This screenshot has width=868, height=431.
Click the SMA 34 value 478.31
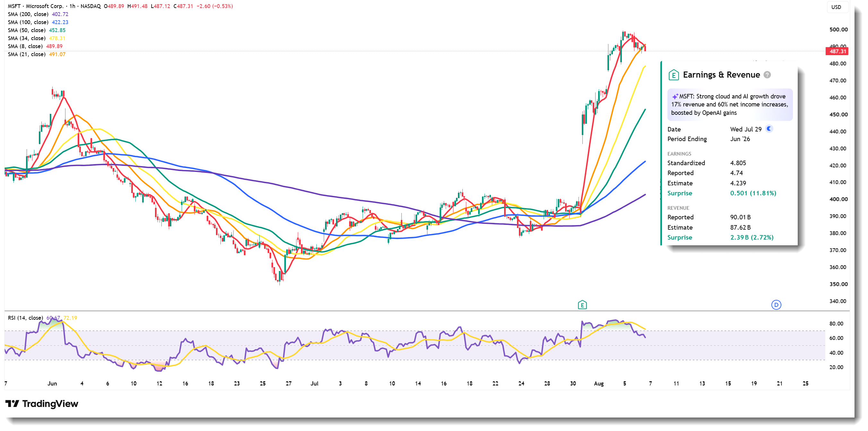click(57, 38)
